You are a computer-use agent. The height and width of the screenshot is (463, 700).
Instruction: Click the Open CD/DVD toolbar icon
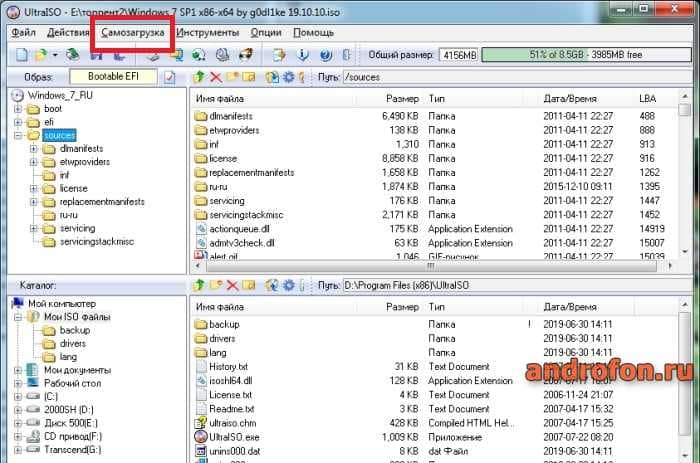point(72,55)
